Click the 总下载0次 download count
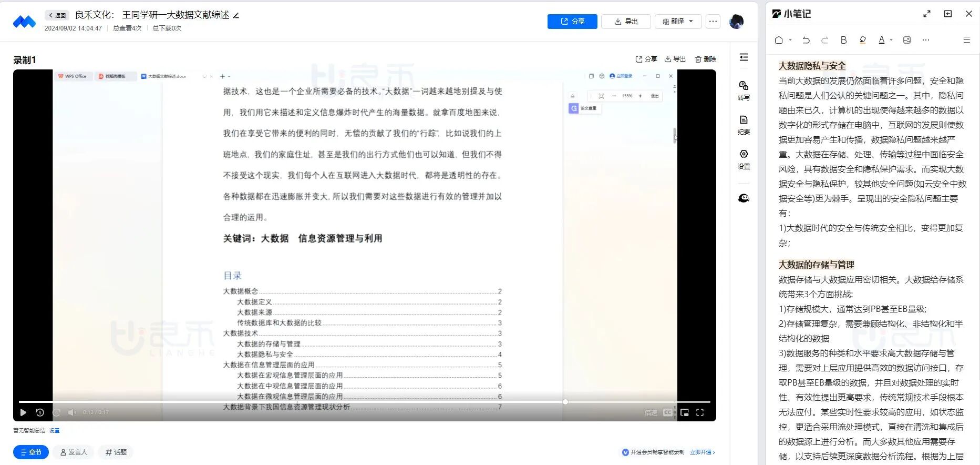This screenshot has height=465, width=980. pyautogui.click(x=167, y=28)
